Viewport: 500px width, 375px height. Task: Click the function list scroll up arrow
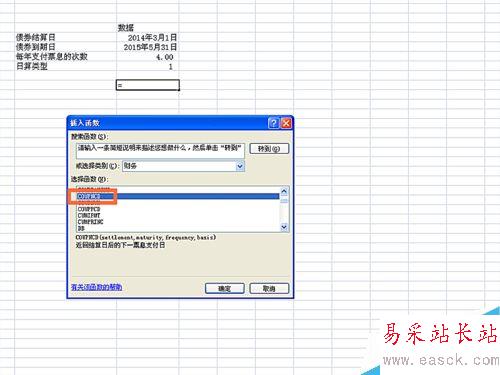[x=284, y=191]
